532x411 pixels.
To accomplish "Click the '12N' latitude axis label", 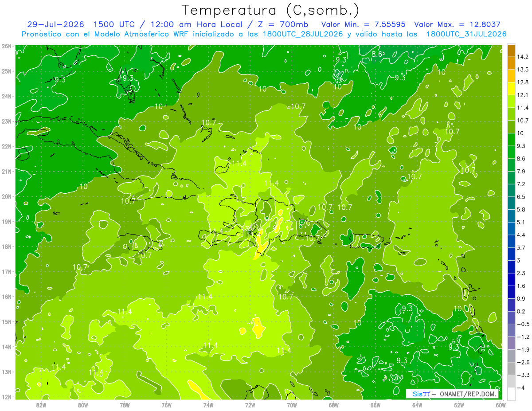I will click(x=6, y=397).
